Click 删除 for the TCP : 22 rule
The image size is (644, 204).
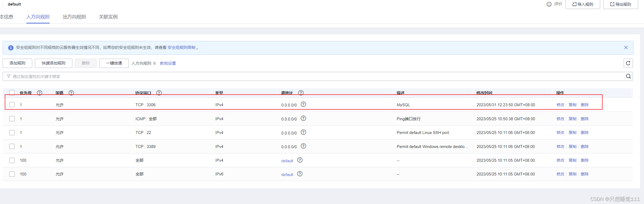coord(585,133)
